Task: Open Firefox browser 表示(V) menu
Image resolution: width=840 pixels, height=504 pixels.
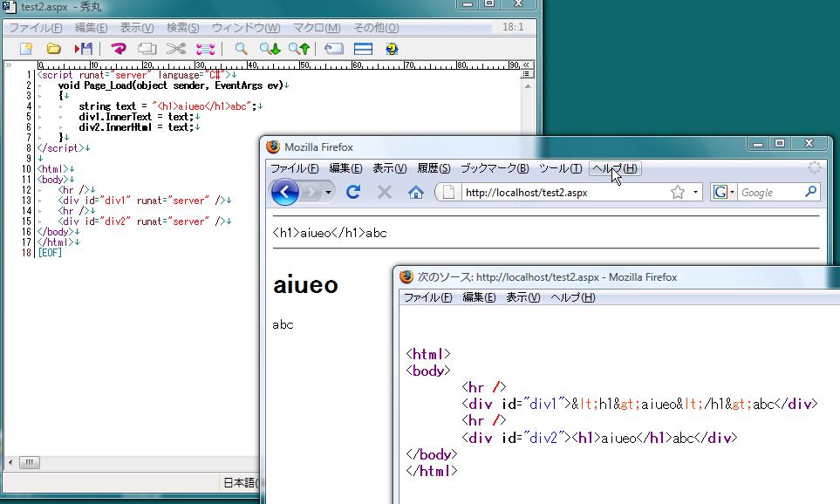Action: (389, 168)
